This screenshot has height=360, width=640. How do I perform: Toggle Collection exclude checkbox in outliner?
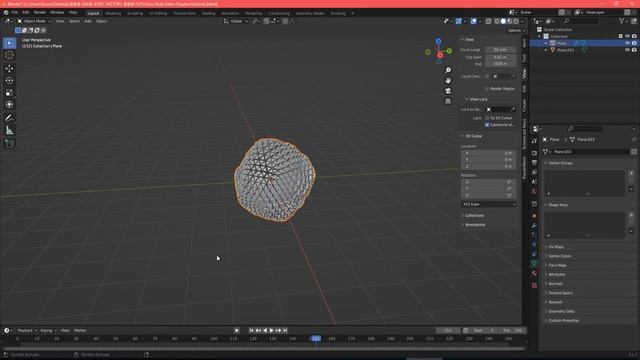[x=620, y=36]
